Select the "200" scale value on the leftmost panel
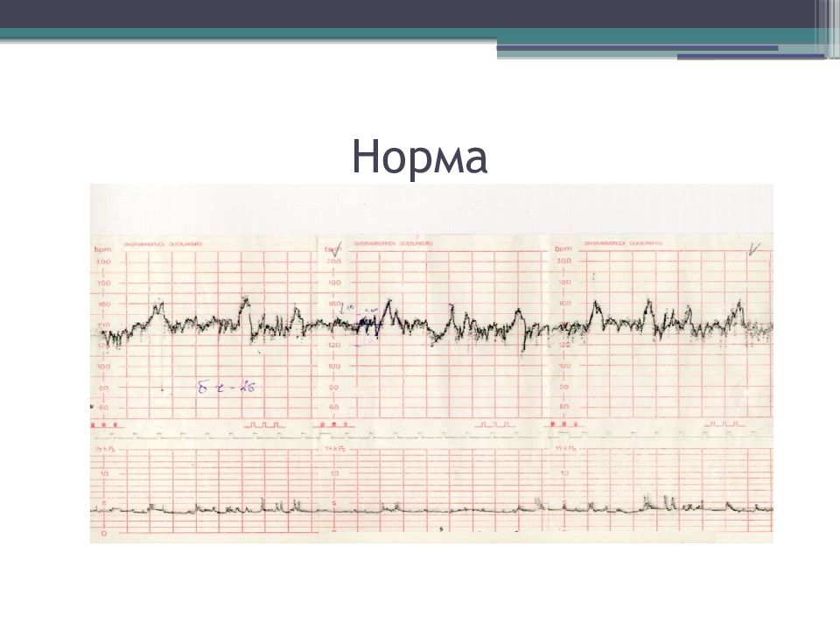Viewport: 840px width, 630px height. 103,262
